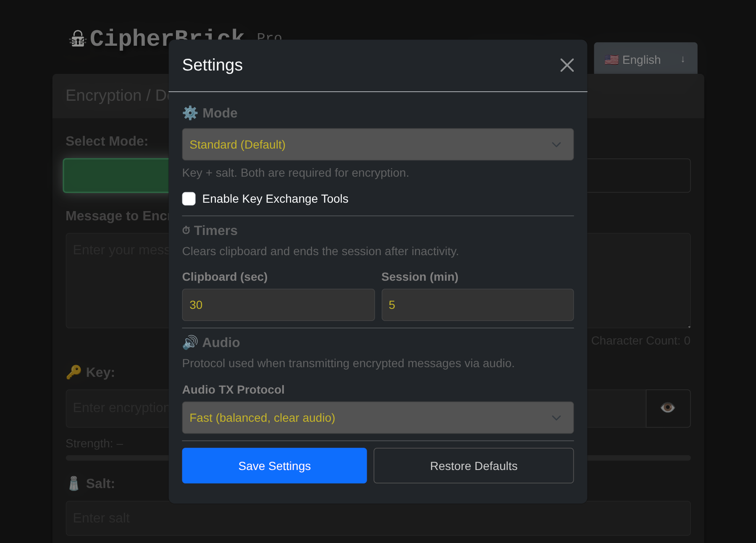
Task: Click the Strength indicator bar
Action: (118, 457)
